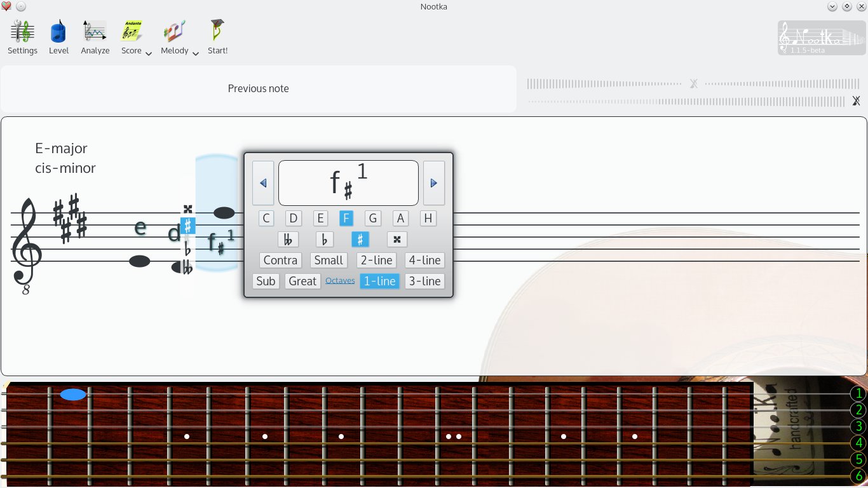The width and height of the screenshot is (868, 488).
Task: Open the Analyze chart icon
Action: coord(95,32)
